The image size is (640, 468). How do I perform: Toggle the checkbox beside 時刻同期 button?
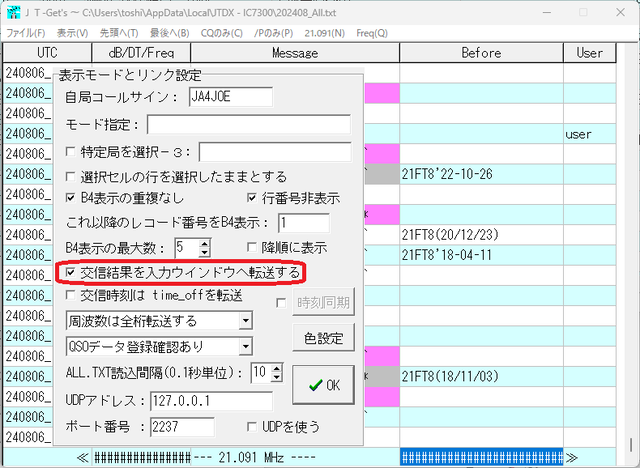(x=281, y=303)
